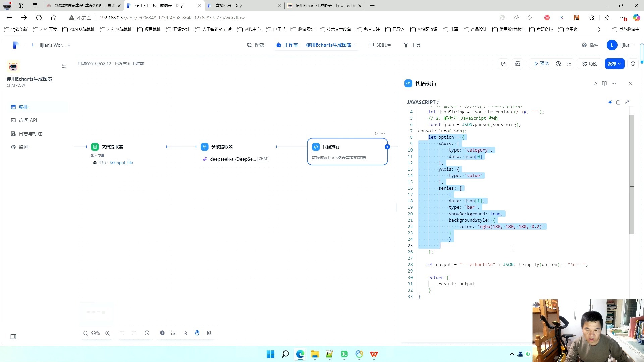Run this step using the panel play icon

click(x=595, y=83)
